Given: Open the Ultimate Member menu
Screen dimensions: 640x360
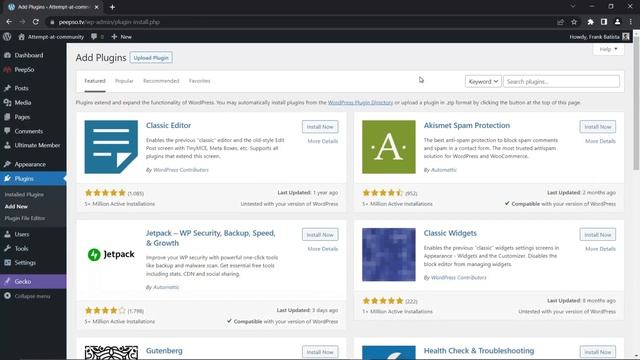Looking at the screenshot, I should [x=37, y=145].
